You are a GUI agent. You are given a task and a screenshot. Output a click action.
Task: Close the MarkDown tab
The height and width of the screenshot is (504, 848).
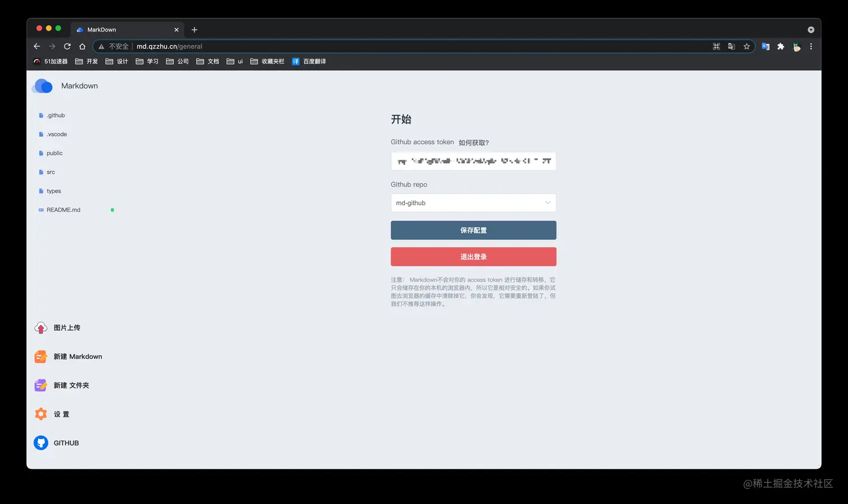click(x=176, y=30)
